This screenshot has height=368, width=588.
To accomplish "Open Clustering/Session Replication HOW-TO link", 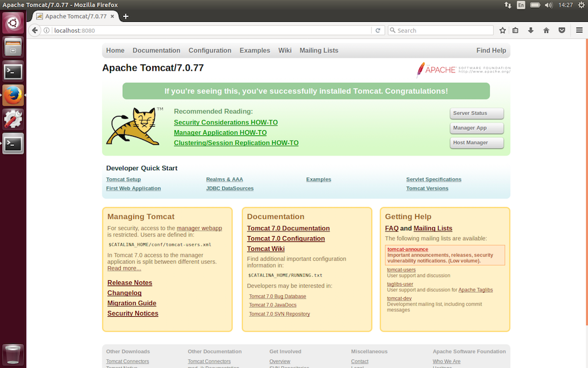I will click(x=236, y=142).
